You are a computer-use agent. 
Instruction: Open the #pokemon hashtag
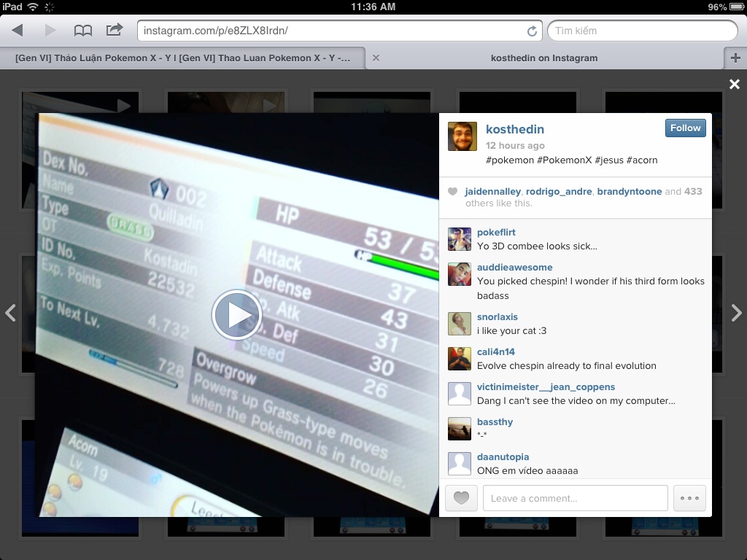510,160
